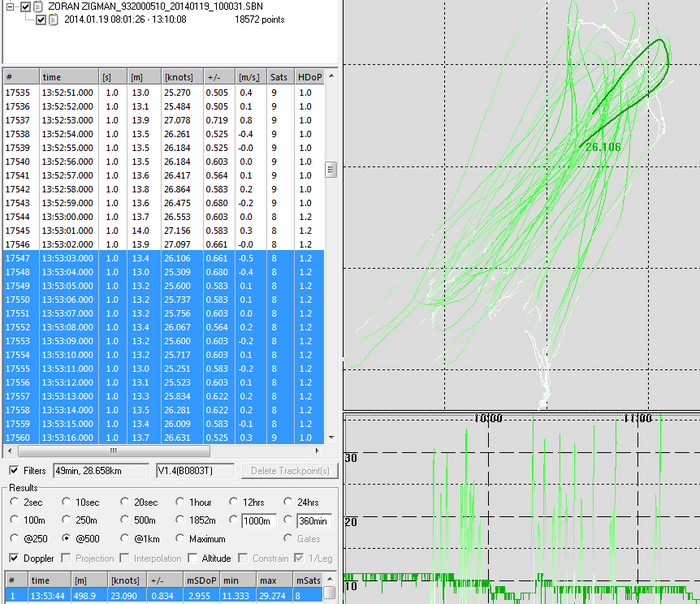Image resolution: width=700 pixels, height=604 pixels.
Task: Click the HDoP column header
Action: click(x=309, y=77)
